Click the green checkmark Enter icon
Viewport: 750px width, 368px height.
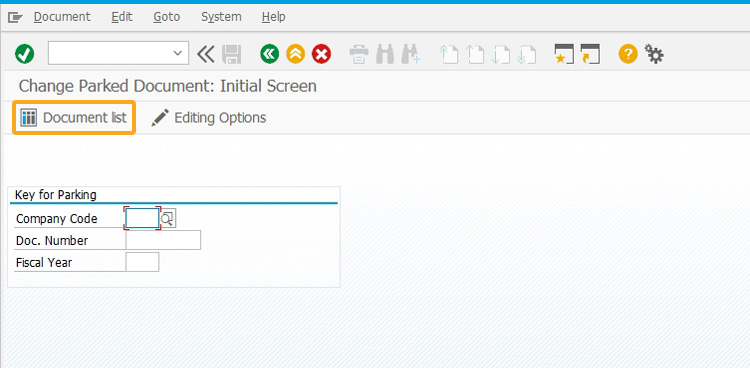coord(24,54)
